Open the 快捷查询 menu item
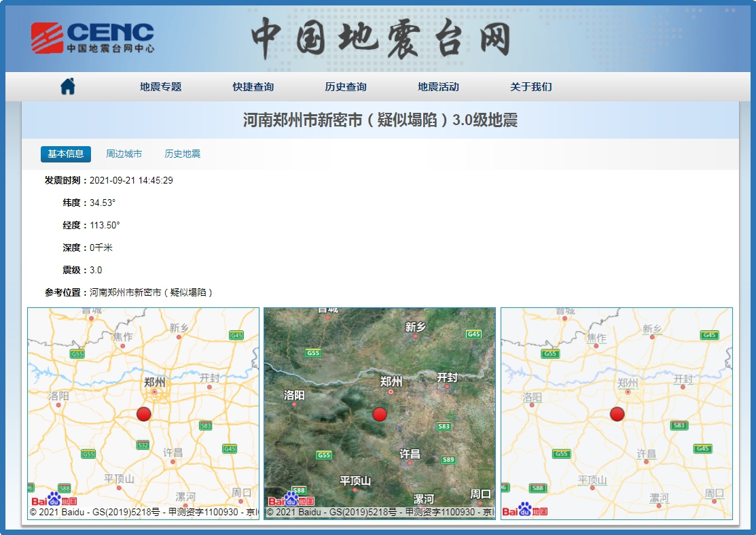Image resolution: width=756 pixels, height=535 pixels. [x=253, y=87]
